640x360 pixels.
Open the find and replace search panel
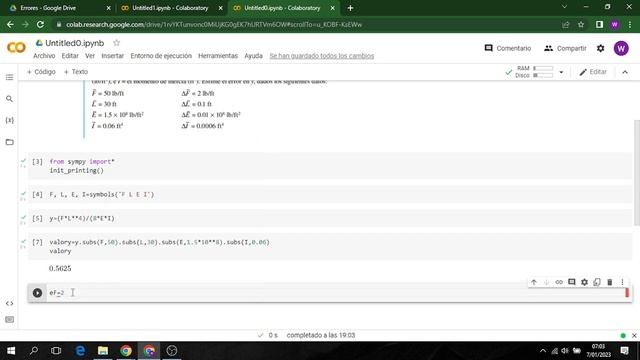coord(9,99)
